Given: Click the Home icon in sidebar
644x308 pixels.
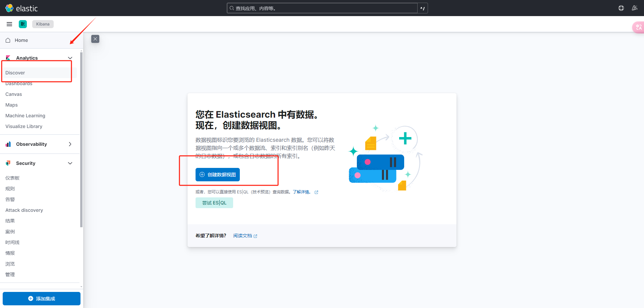Looking at the screenshot, I should [8, 40].
